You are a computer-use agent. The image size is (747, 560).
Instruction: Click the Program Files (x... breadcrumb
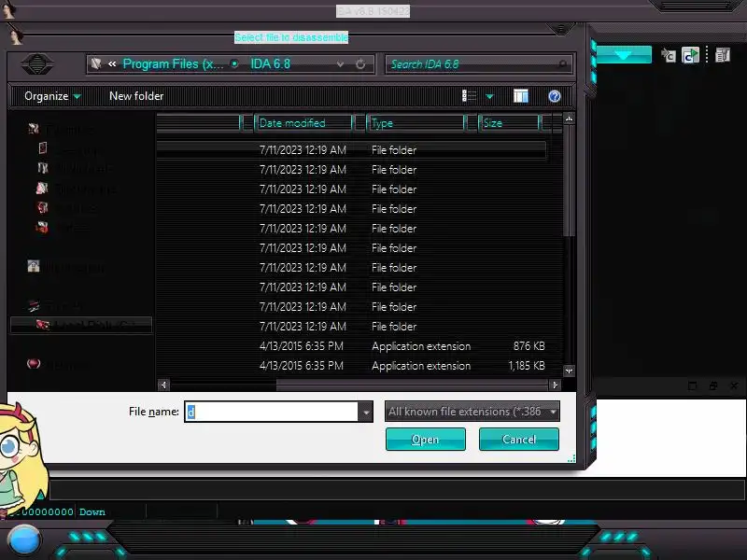click(173, 63)
